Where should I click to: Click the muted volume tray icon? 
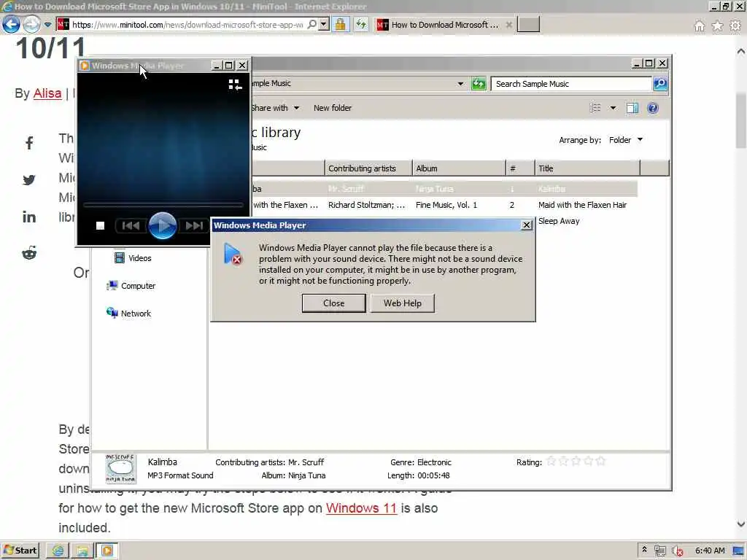click(x=677, y=551)
